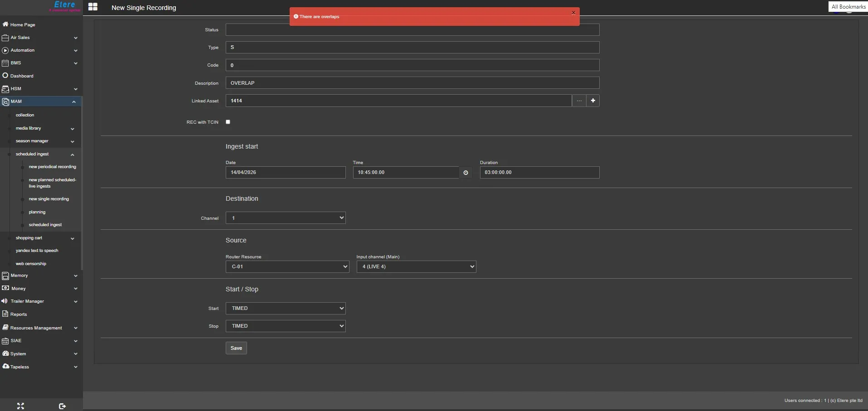868x411 pixels.
Task: Enable the REC with TCIN checkbox
Action: 228,122
